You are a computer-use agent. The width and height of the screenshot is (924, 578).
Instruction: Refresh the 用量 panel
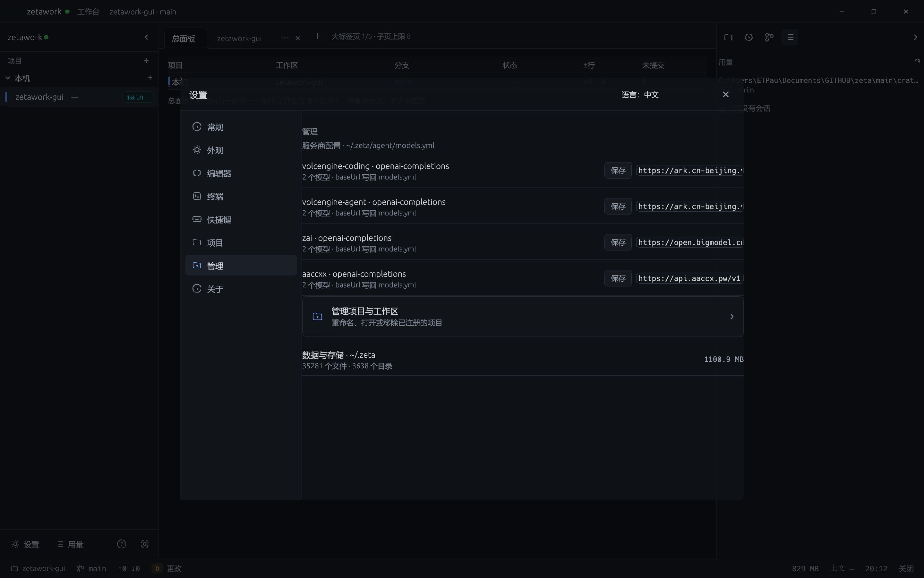[917, 61]
